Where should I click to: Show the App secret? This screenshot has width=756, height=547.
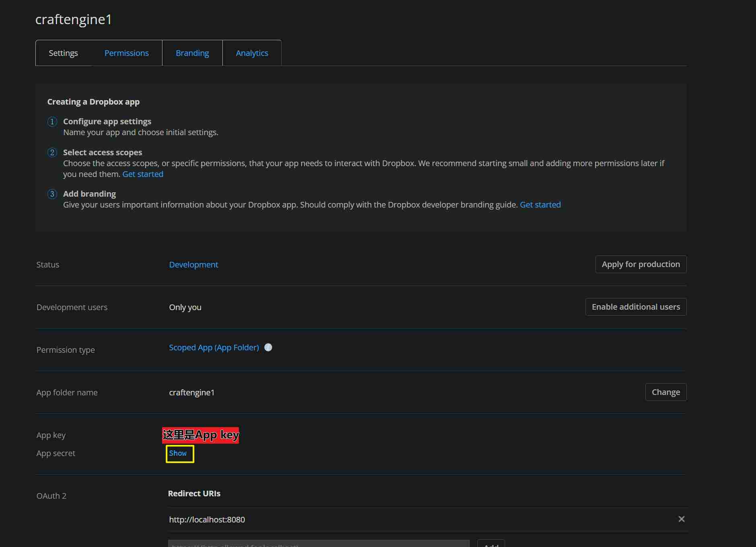click(x=178, y=453)
